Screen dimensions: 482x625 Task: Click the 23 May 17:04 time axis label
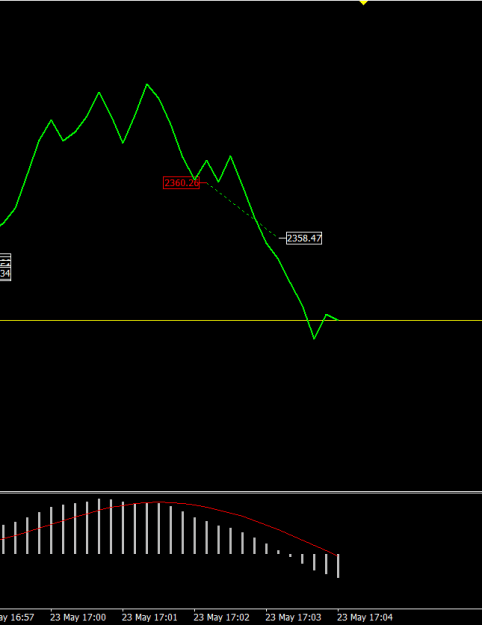click(365, 617)
